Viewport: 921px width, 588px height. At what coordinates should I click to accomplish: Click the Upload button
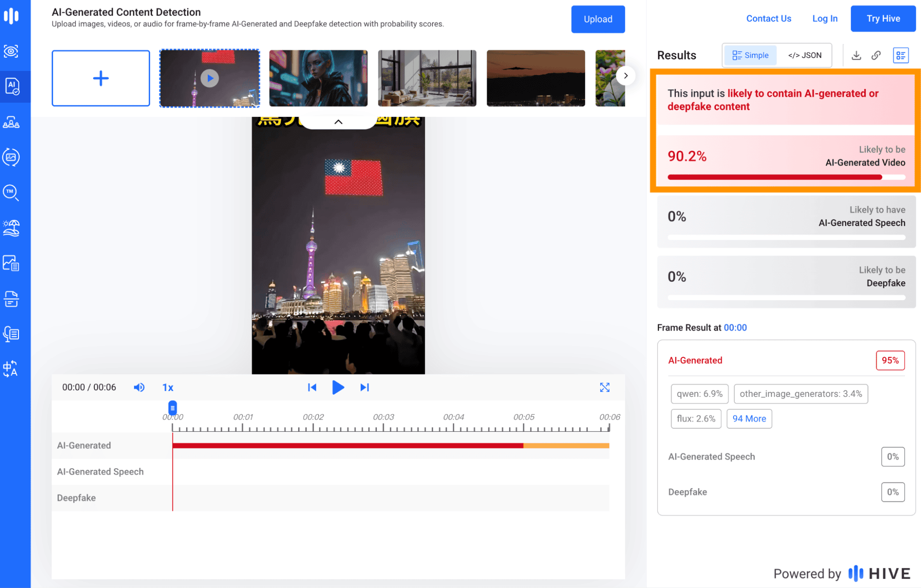(x=598, y=19)
